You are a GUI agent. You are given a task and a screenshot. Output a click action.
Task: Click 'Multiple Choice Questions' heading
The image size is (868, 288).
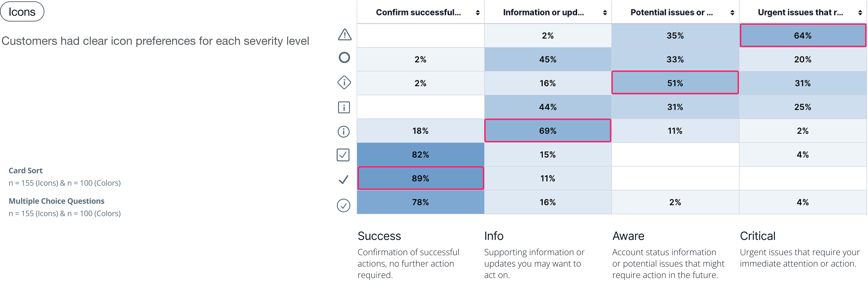pos(56,201)
